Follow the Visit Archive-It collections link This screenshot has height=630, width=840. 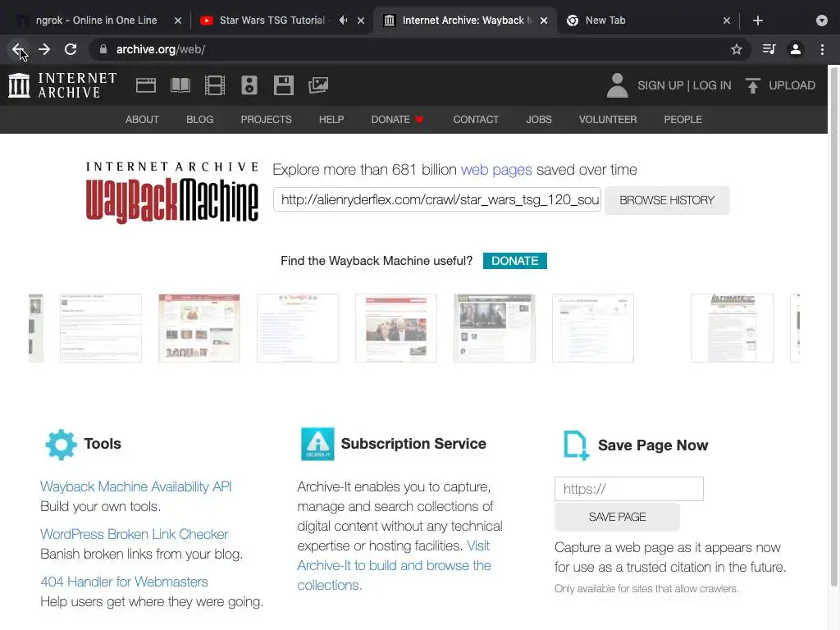coord(394,565)
